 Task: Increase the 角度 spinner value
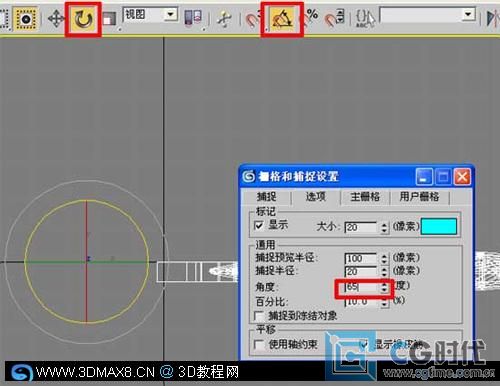(x=384, y=285)
